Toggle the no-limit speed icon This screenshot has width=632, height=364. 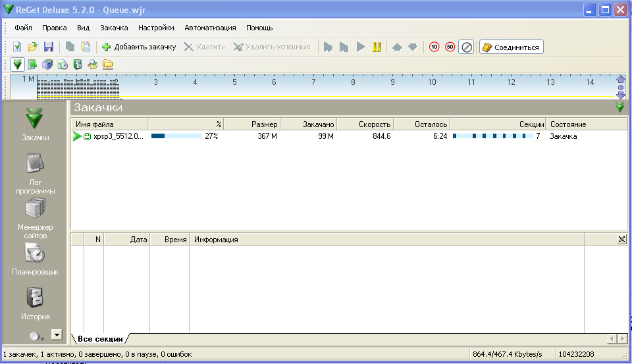tap(466, 47)
